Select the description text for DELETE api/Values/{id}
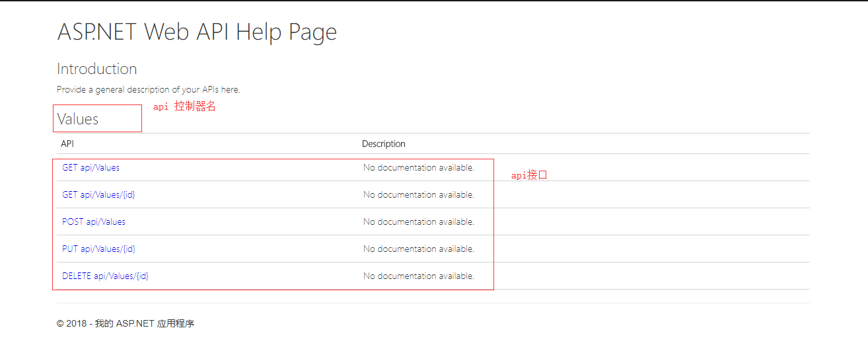The width and height of the screenshot is (868, 363). coord(419,276)
